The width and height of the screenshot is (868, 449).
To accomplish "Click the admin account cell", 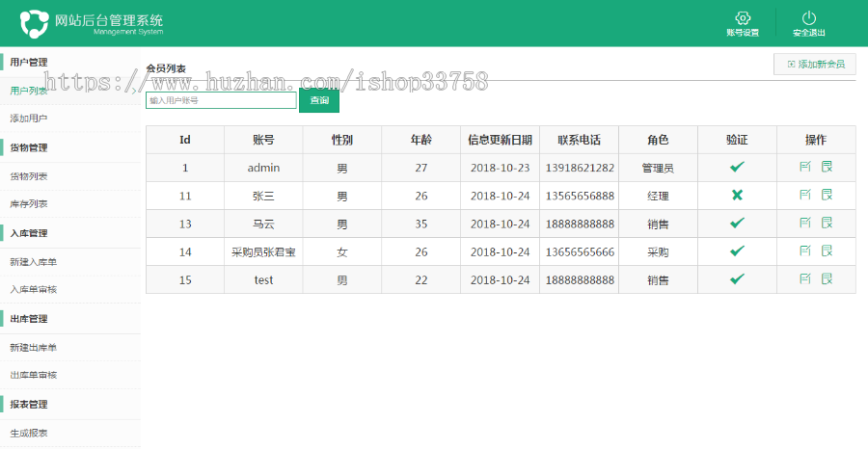I will click(263, 168).
